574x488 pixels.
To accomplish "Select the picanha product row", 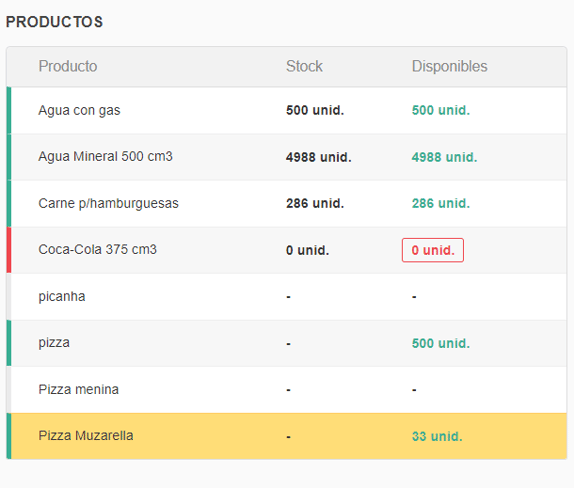I will click(x=287, y=297).
